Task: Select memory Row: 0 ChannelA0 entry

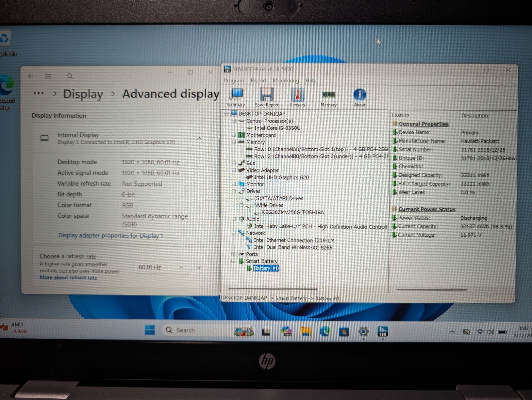Action: 321,149
